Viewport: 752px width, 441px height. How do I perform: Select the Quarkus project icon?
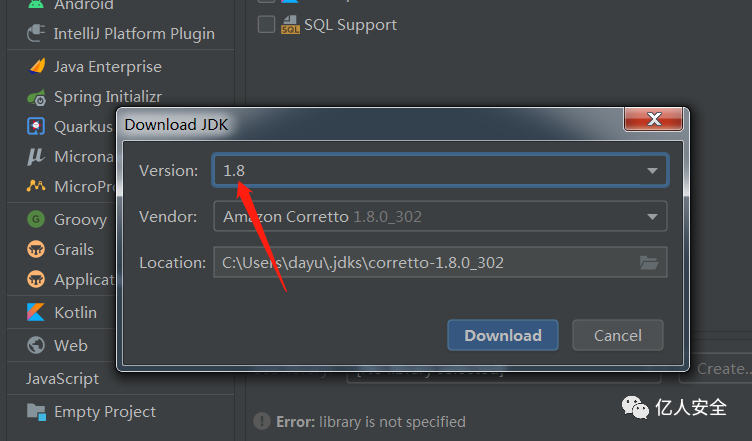pyautogui.click(x=36, y=127)
